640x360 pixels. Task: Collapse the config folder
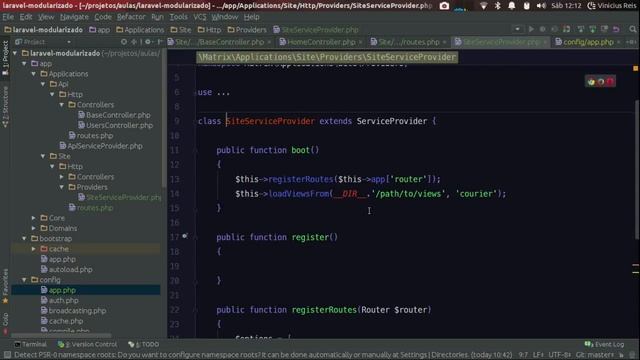[x=24, y=280]
